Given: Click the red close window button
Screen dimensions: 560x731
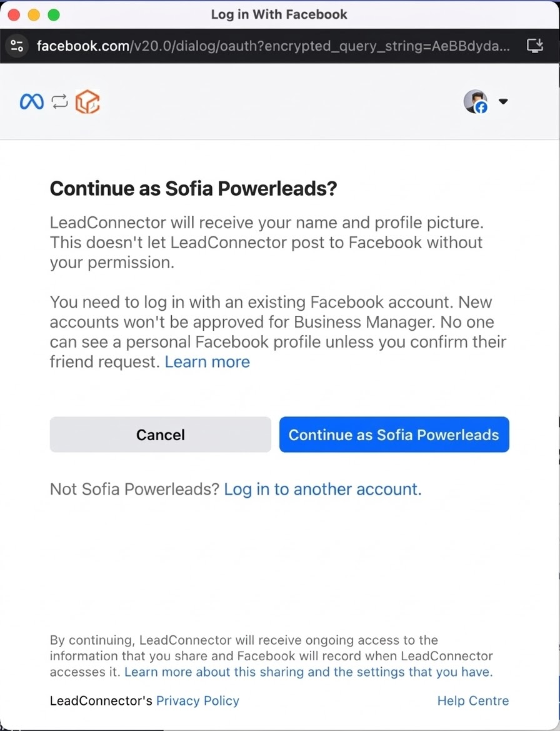Looking at the screenshot, I should tap(14, 14).
